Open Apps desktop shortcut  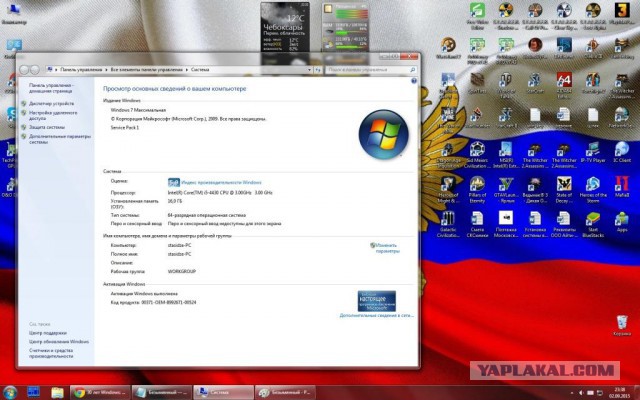point(622,222)
